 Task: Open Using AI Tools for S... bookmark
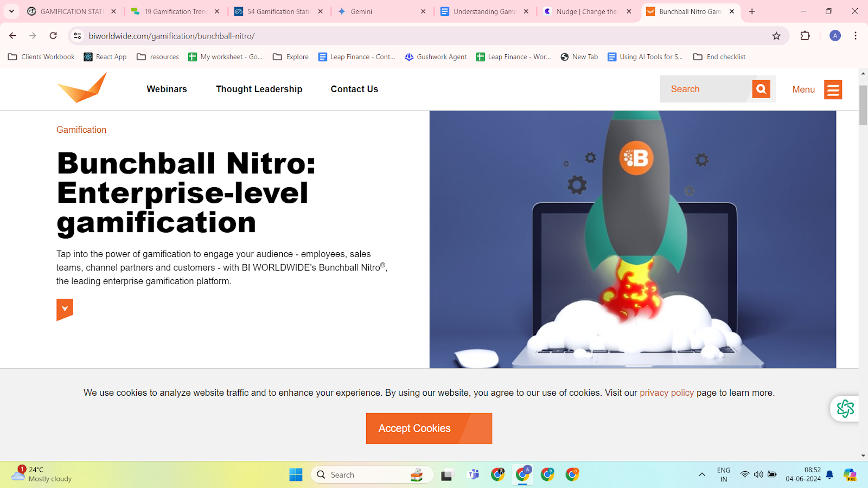pos(646,56)
